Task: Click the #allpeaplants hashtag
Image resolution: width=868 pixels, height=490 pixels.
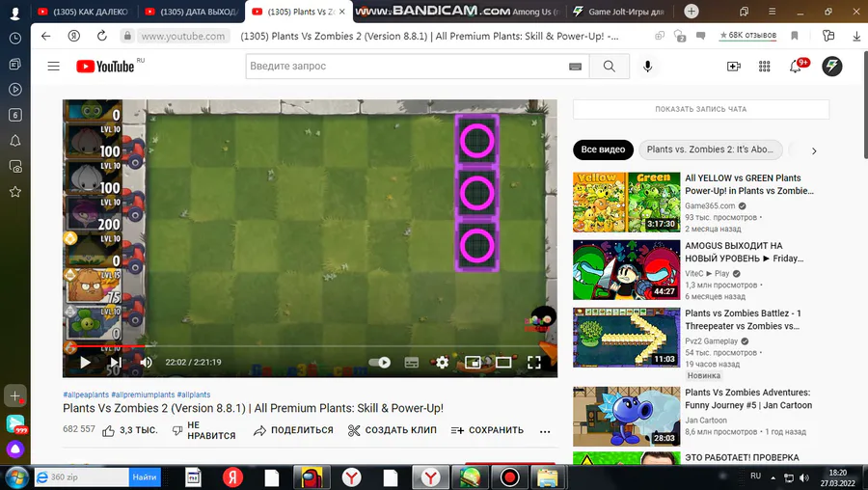Action: 86,395
